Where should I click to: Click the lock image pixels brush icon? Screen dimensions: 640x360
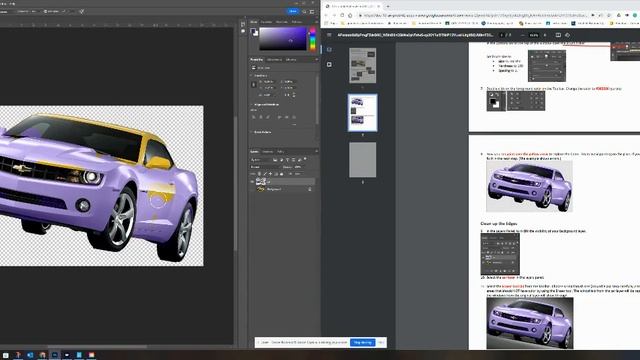[265, 174]
